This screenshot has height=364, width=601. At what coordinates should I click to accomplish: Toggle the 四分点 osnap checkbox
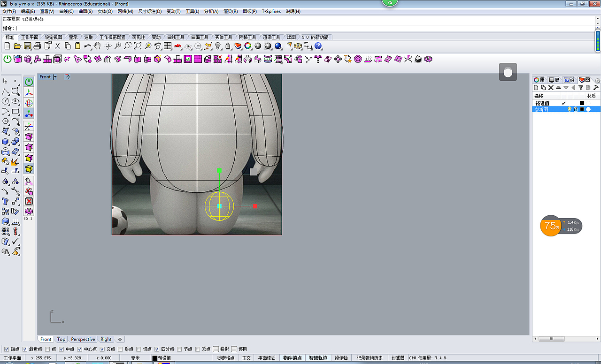157,349
